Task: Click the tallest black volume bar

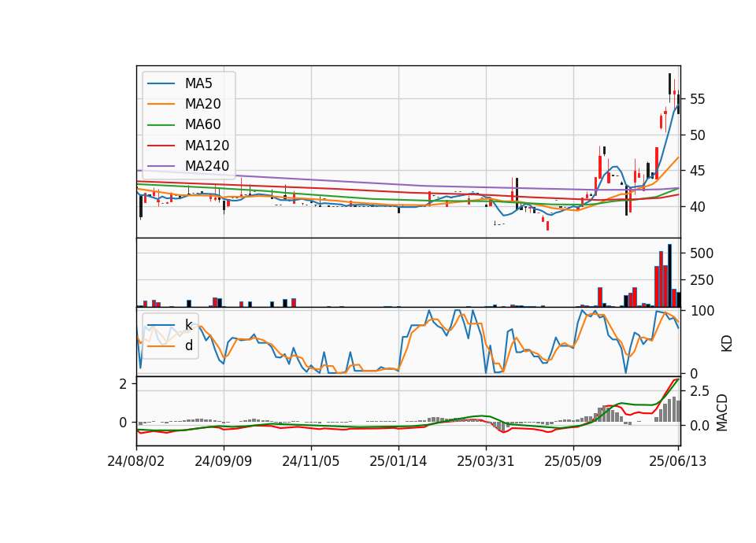Action: [669, 275]
